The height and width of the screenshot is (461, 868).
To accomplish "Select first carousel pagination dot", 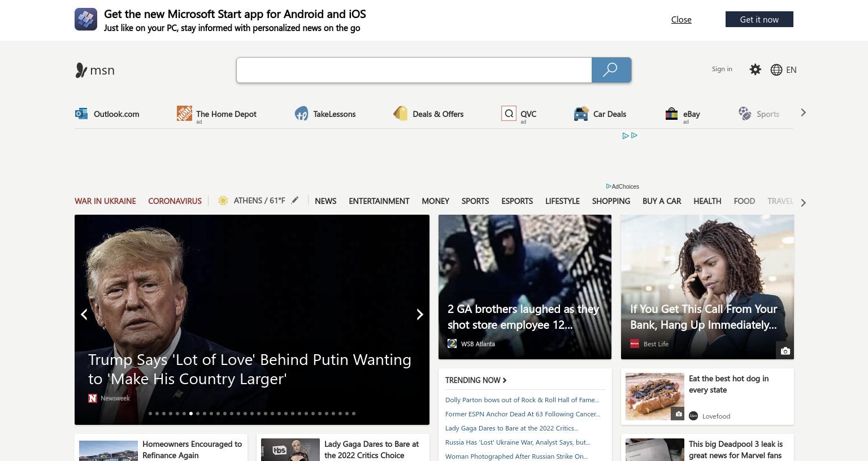I will tap(150, 414).
